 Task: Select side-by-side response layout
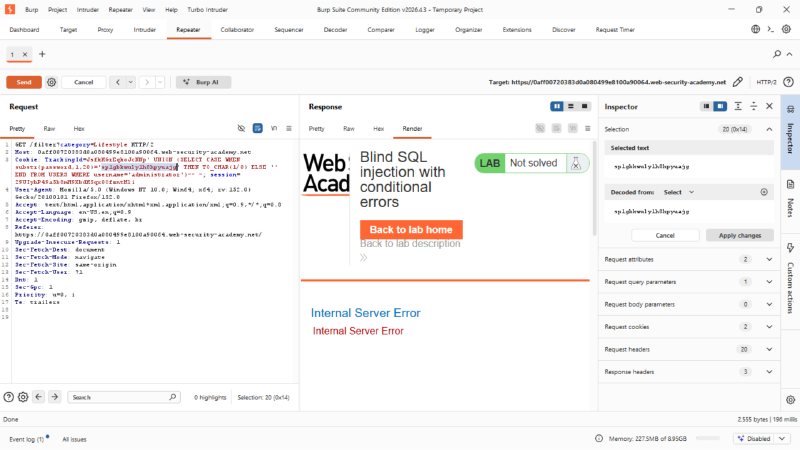tap(557, 106)
